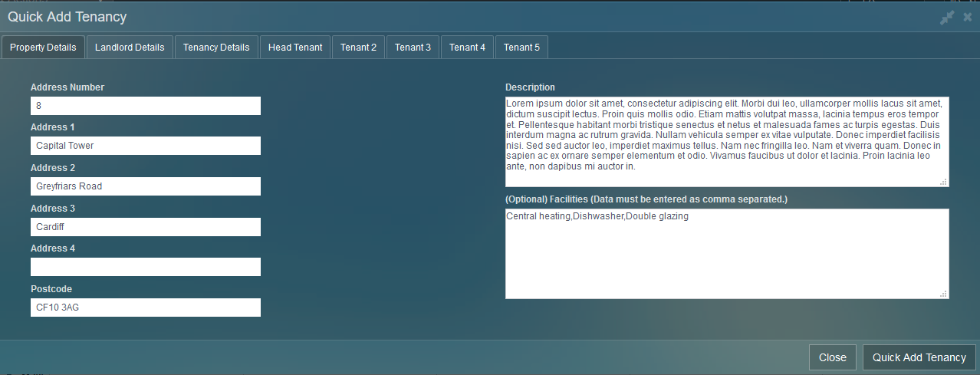
Task: Select the Head Tenant tab
Action: pyautogui.click(x=295, y=47)
